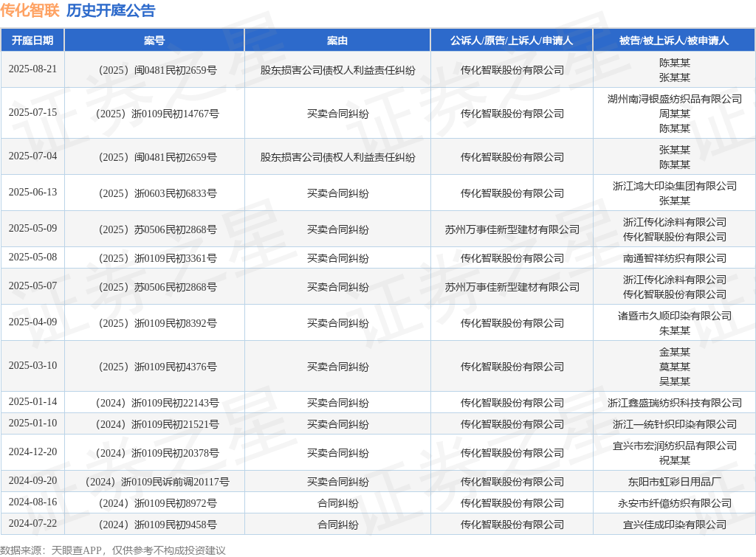Click case number 闽0481民初2659号 in 2025-08-21 row

click(158, 70)
